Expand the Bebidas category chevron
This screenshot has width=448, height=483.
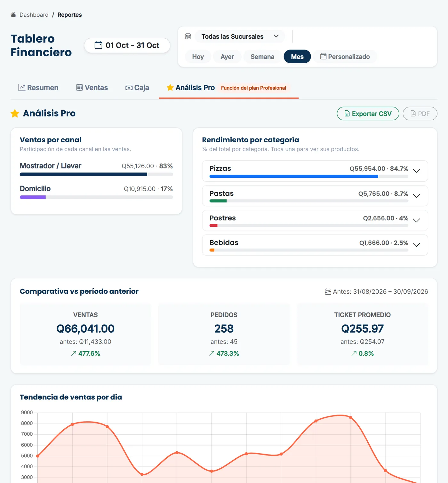click(x=416, y=245)
